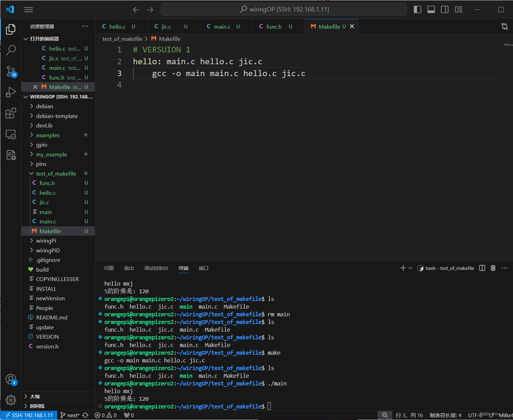Open the Ports panel tab
Viewport: 513px width, 420px height.
[203, 268]
